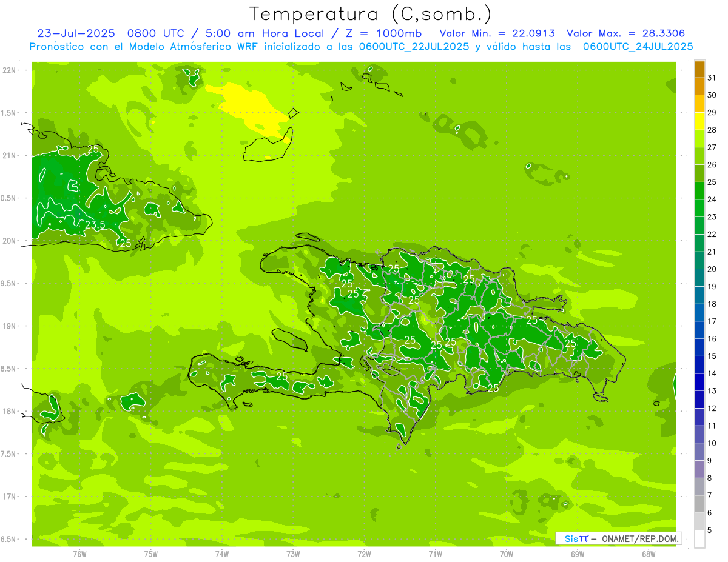The height and width of the screenshot is (562, 728).
Task: Click the '68W' longitude label
Action: click(x=649, y=554)
